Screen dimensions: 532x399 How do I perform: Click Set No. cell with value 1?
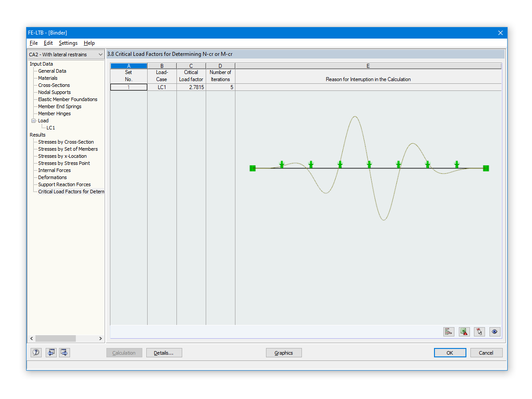coord(129,87)
